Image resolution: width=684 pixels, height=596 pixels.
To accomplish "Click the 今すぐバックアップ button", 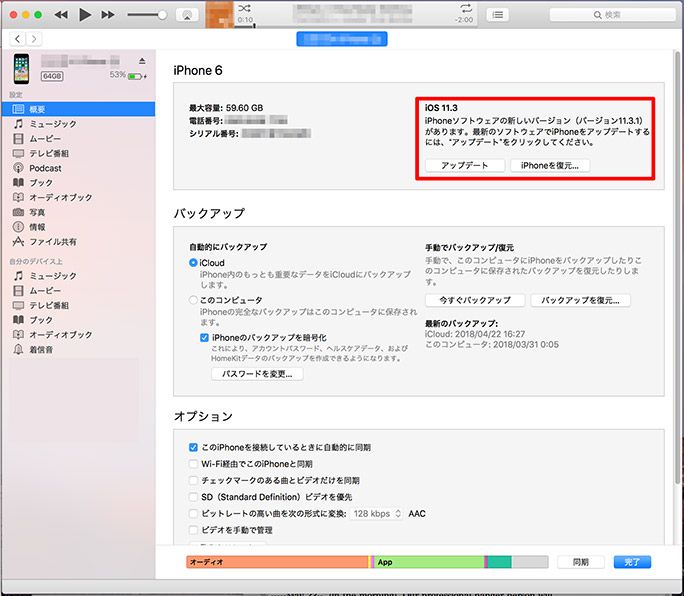I will coord(475,300).
